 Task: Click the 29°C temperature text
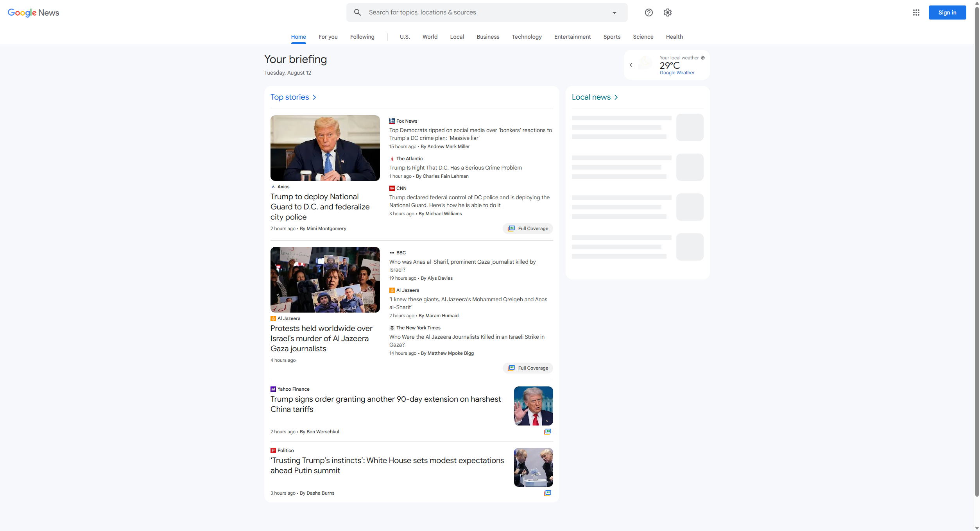pos(669,65)
